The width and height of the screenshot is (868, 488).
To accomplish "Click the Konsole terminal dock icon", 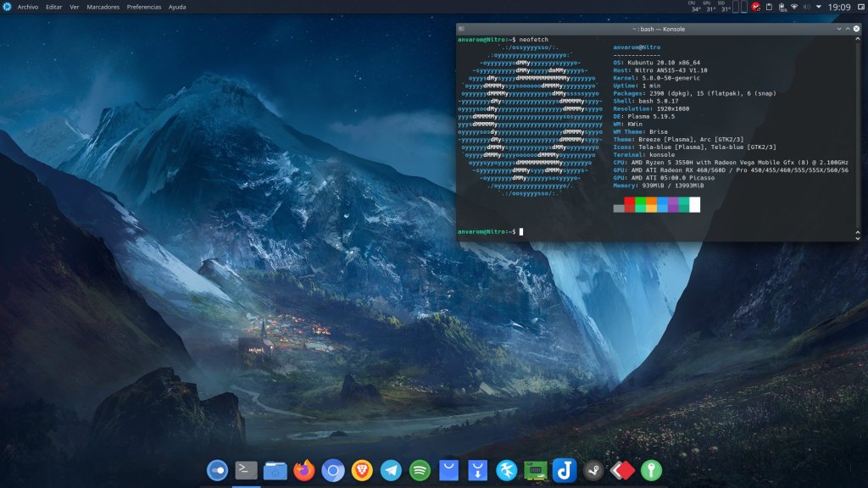I will tap(246, 469).
